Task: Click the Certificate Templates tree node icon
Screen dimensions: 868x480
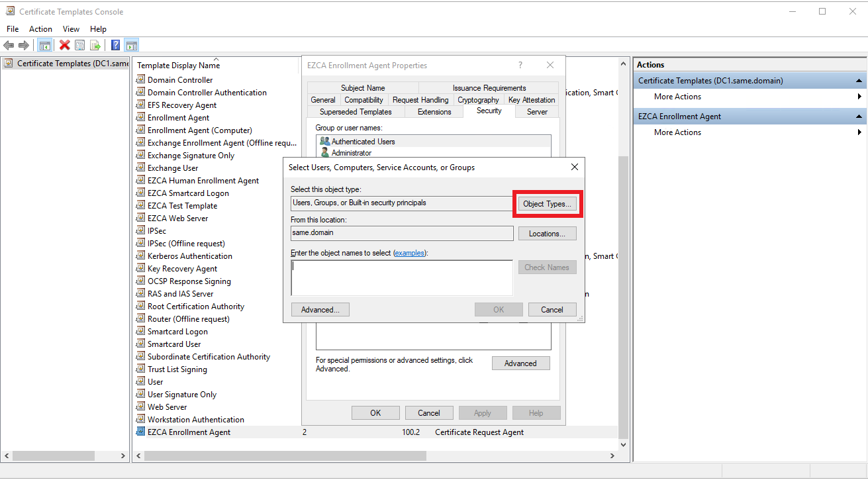Action: coord(9,63)
